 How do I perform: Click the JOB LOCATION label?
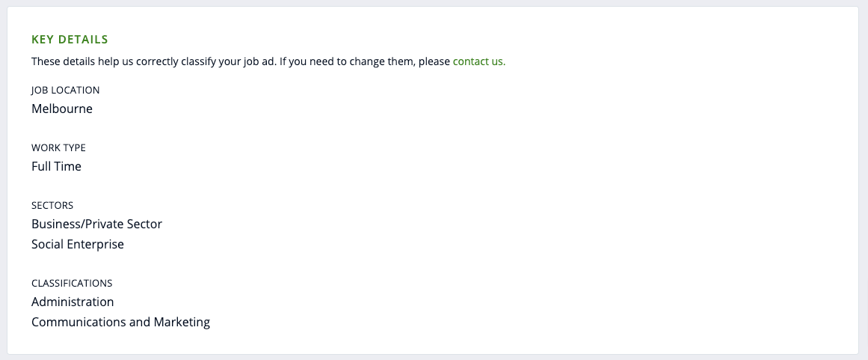65,90
